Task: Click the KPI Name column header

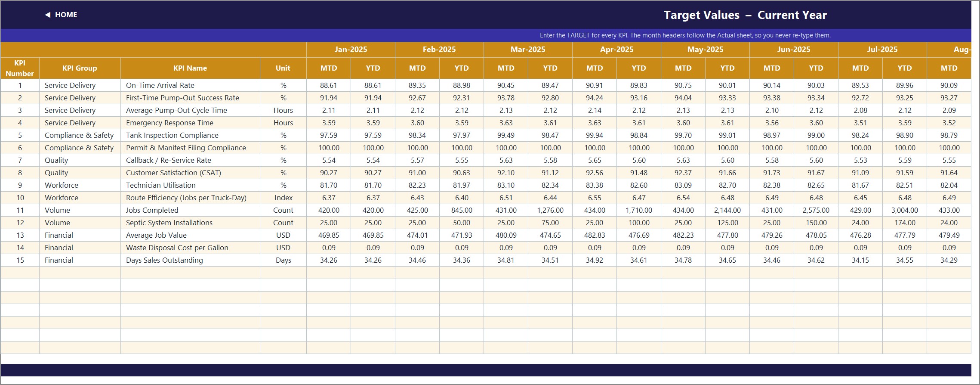Action: pos(190,68)
